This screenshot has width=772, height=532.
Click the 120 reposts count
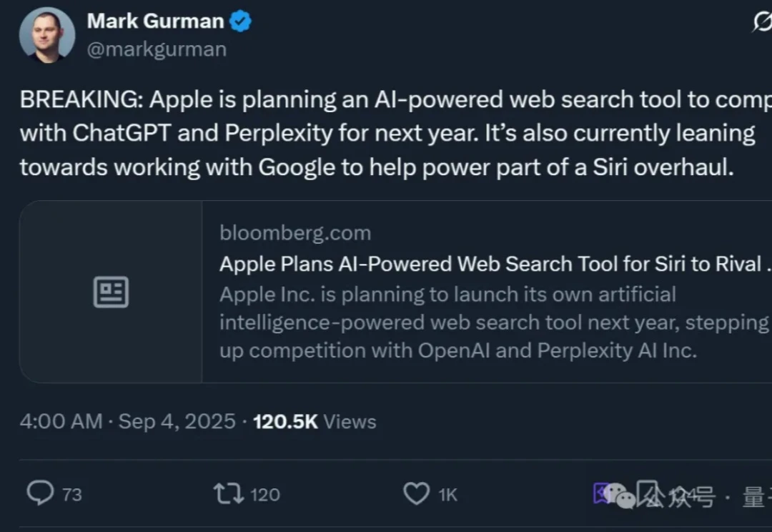click(x=265, y=494)
